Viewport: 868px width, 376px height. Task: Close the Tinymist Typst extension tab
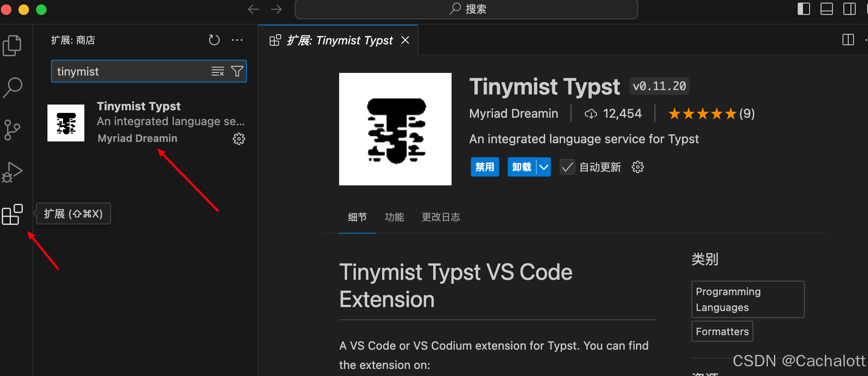[x=405, y=40]
